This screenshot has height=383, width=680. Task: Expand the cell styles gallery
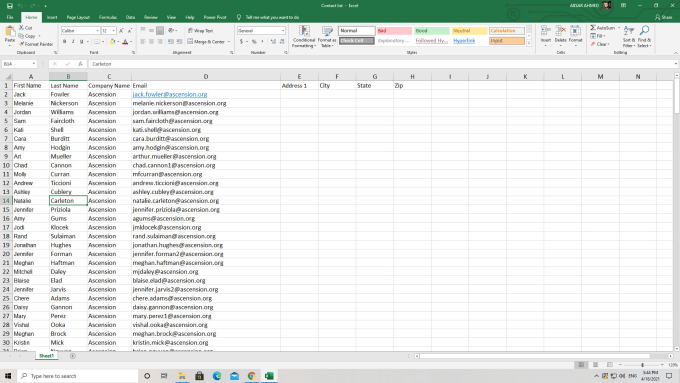[529, 43]
